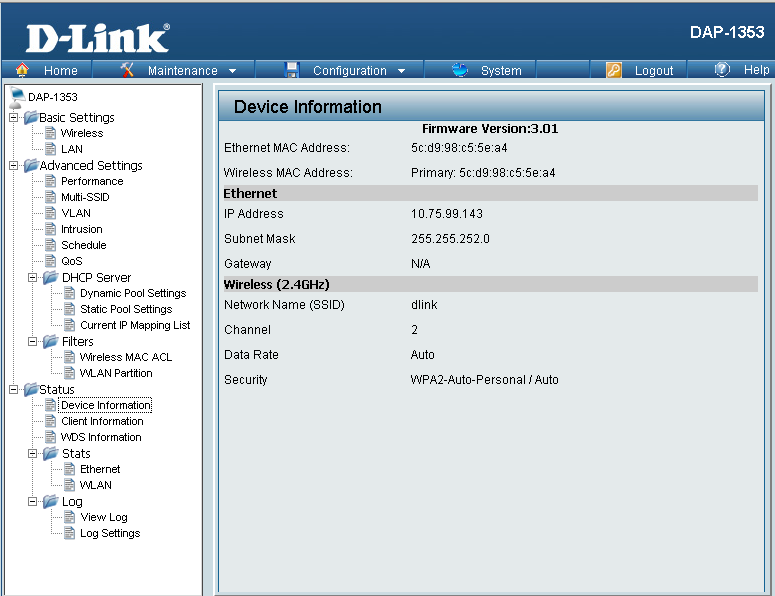
Task: Collapse the Stats tree node
Action: tap(33, 453)
